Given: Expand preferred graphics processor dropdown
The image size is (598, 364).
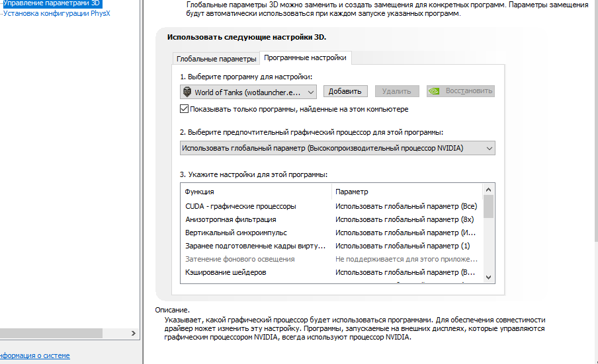Looking at the screenshot, I should (x=337, y=148).
